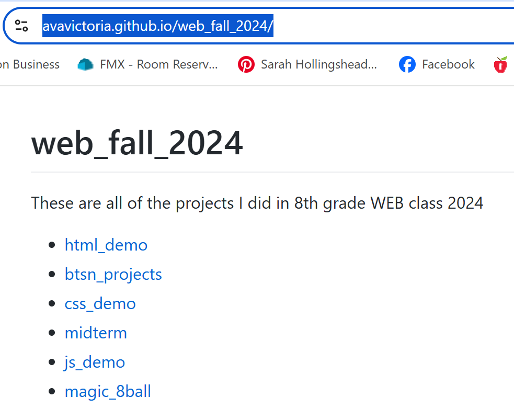The image size is (514, 420).
Task: Open the FMX - Room Reserv... bookmark text
Action: click(158, 64)
